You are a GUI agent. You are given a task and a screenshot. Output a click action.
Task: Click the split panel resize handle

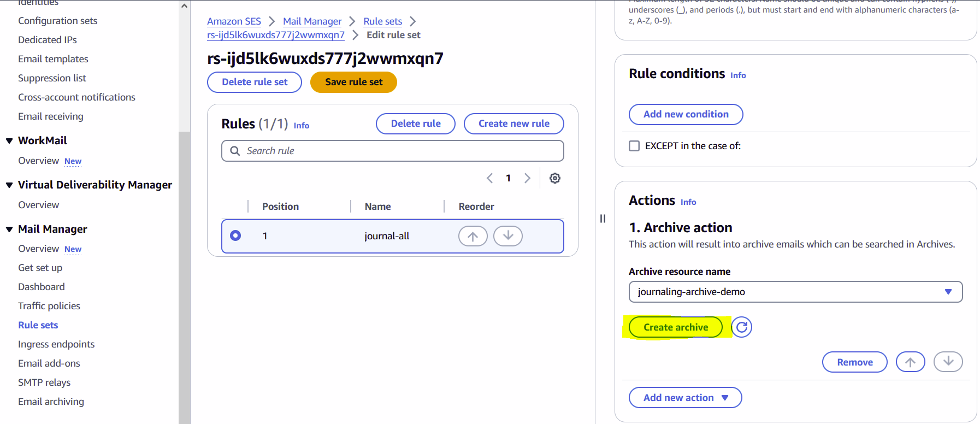click(x=603, y=219)
